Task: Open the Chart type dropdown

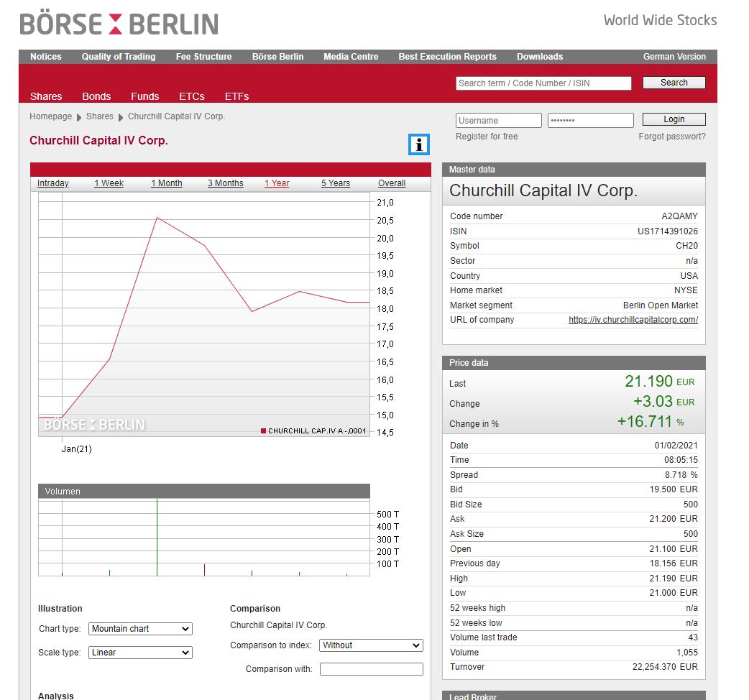Action: tap(140, 629)
